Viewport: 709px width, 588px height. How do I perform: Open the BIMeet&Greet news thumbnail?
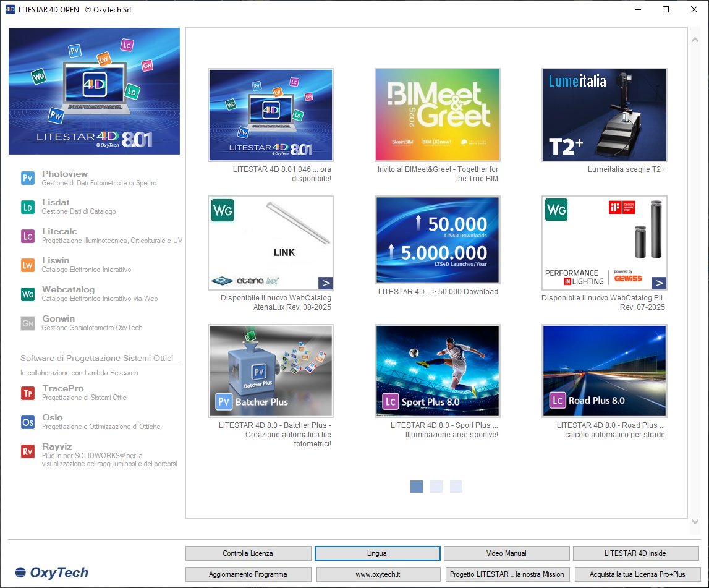coord(437,115)
